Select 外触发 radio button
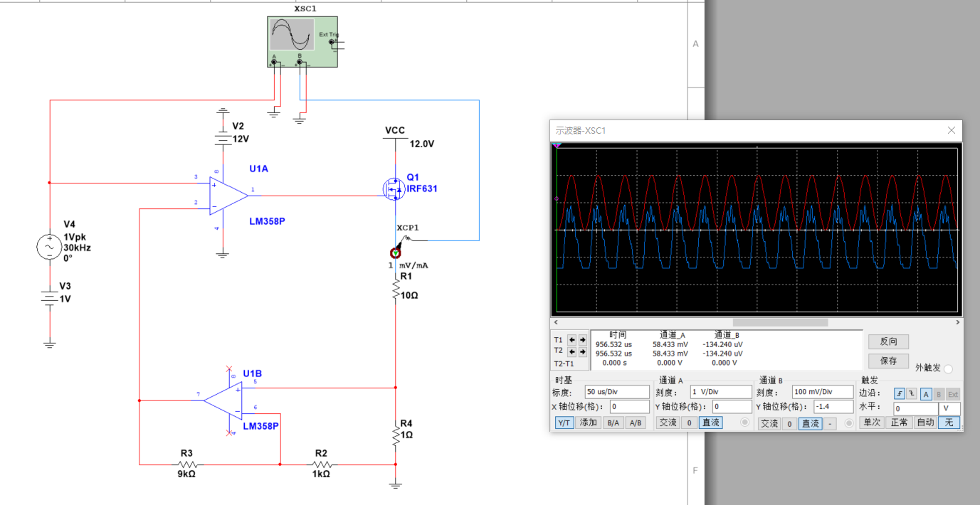 click(x=948, y=368)
